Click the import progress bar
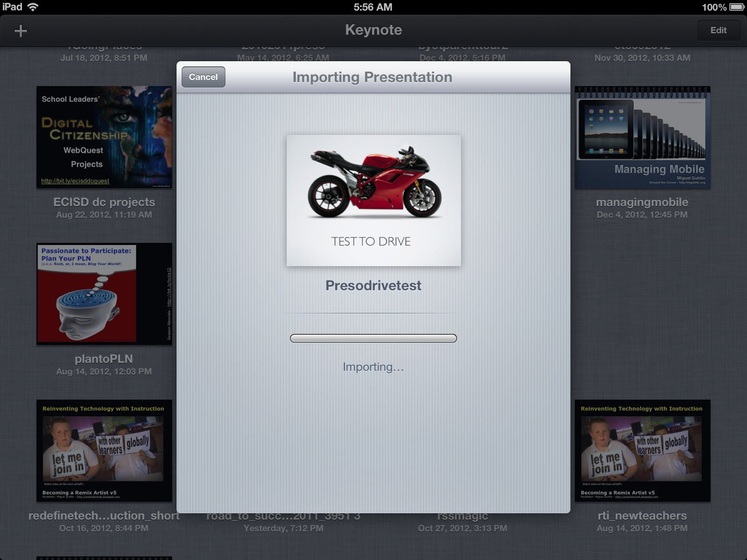 373,338
